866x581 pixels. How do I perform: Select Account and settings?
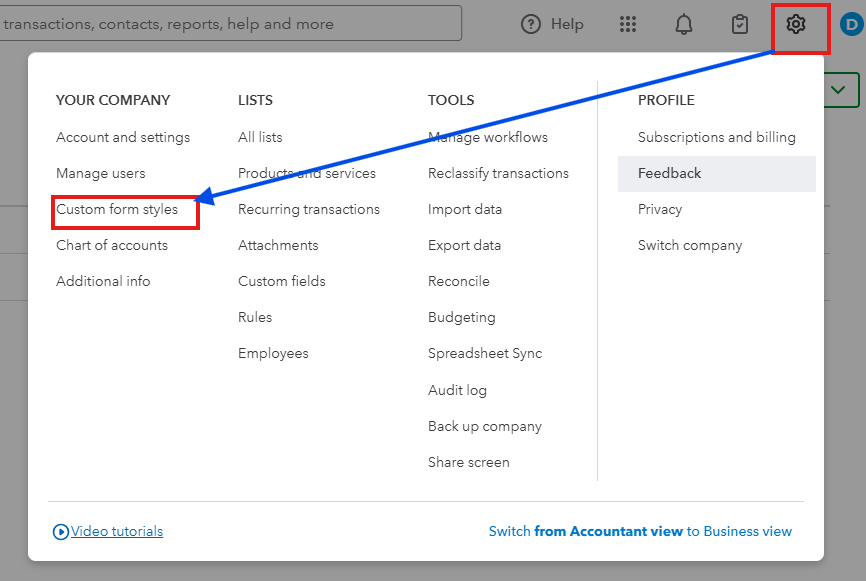click(123, 138)
